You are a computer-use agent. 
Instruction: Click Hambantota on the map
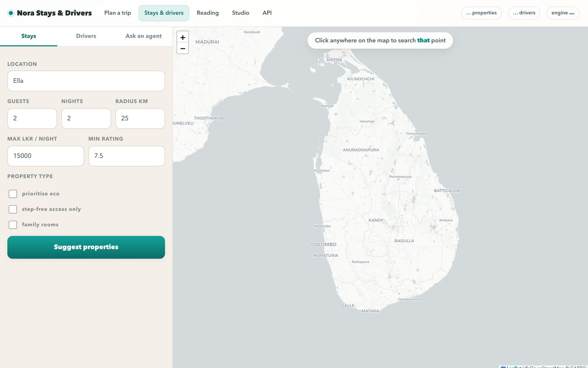point(409,299)
